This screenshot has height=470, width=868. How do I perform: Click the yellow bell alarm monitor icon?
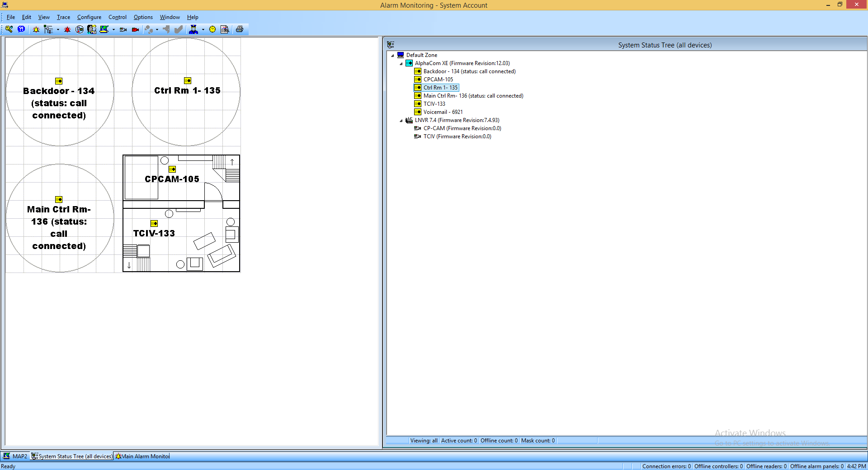click(36, 29)
